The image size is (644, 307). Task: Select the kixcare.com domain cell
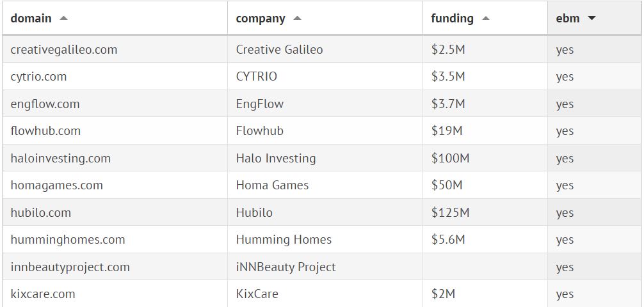pos(43,294)
